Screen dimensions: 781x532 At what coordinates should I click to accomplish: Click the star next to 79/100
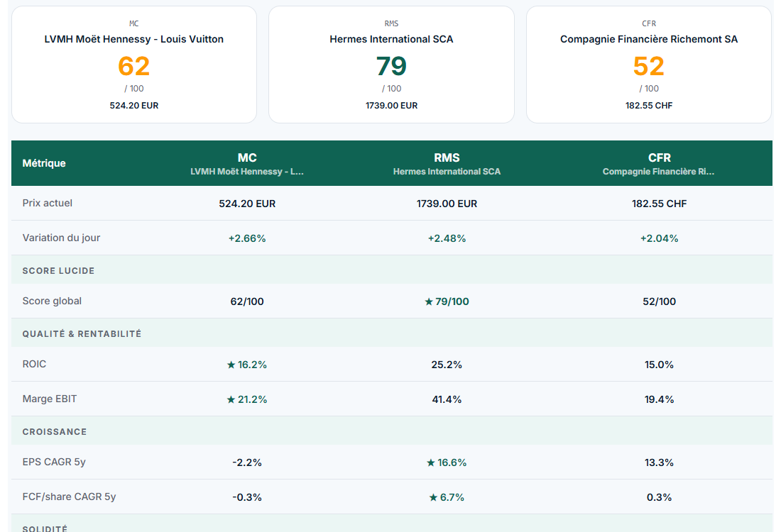click(428, 301)
